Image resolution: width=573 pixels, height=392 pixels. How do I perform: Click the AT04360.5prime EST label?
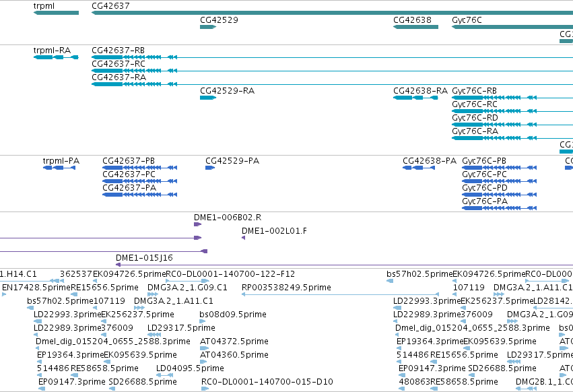tap(234, 356)
